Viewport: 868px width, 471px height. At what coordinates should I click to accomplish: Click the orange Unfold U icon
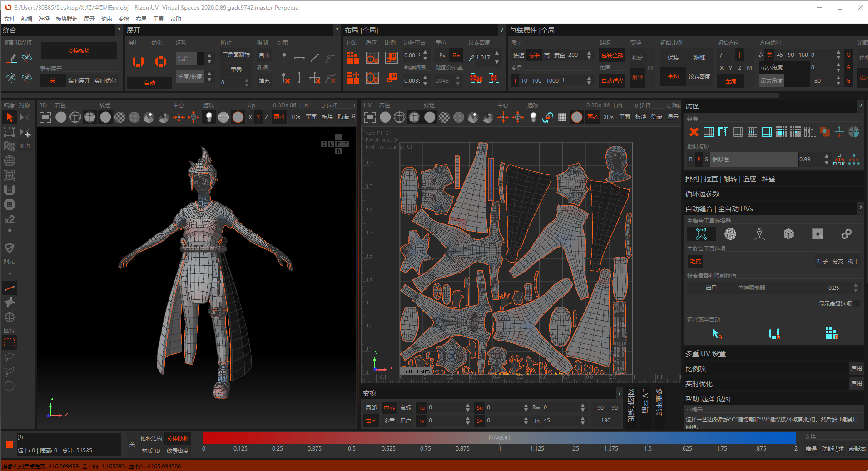(x=138, y=61)
